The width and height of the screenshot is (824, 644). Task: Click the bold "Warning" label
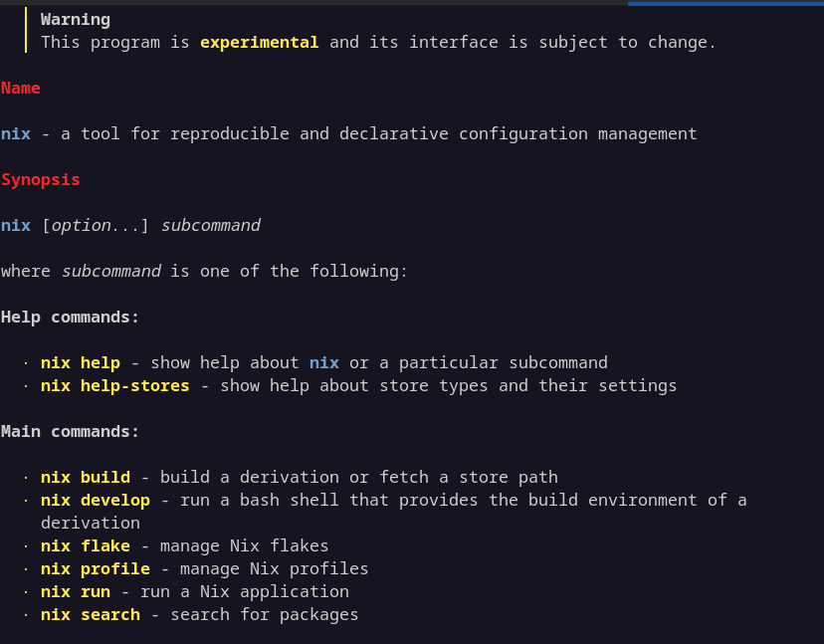(x=76, y=20)
